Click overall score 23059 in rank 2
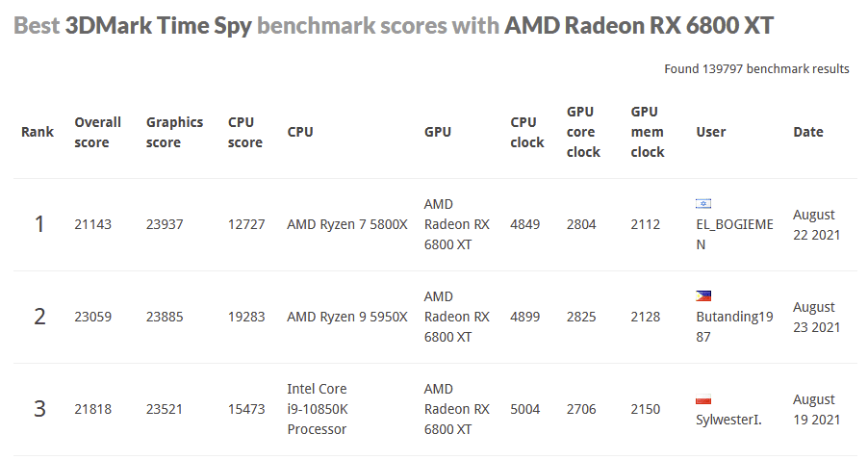The width and height of the screenshot is (868, 460). (x=93, y=317)
